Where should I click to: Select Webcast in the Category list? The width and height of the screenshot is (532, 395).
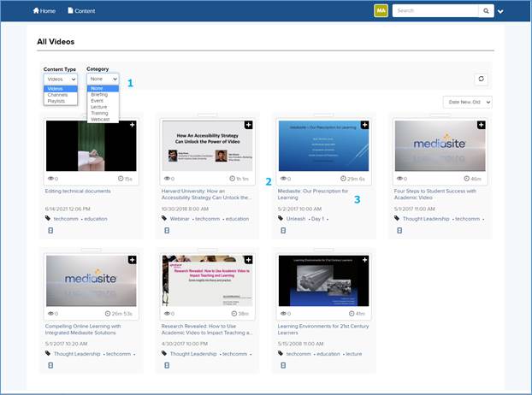pos(103,120)
